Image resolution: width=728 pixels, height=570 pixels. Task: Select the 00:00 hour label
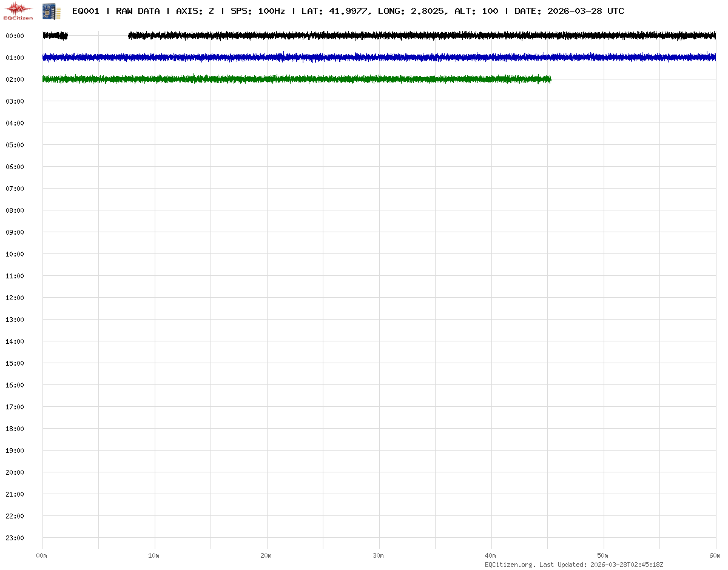[x=15, y=36]
